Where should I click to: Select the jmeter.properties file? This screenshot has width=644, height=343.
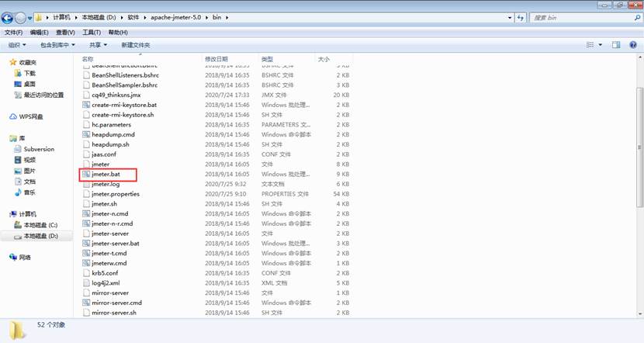(116, 194)
